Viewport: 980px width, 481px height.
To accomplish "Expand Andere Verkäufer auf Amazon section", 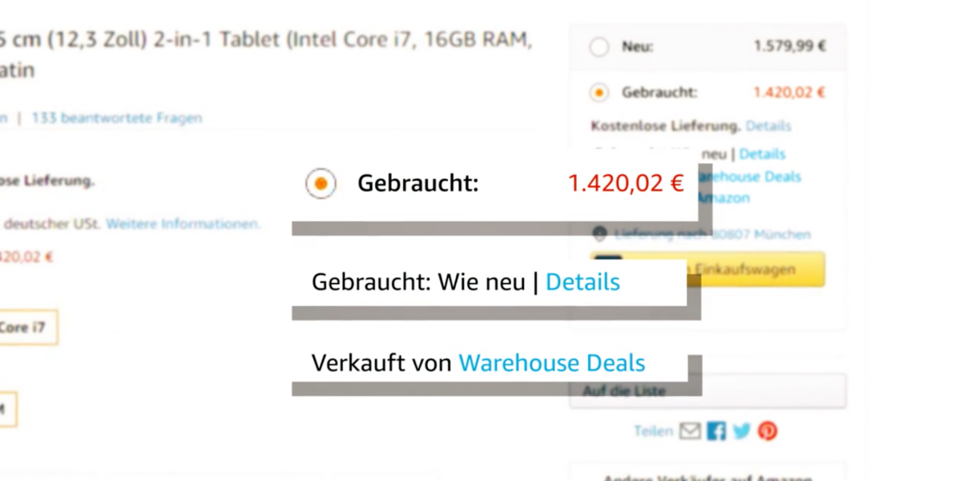I will [707, 476].
